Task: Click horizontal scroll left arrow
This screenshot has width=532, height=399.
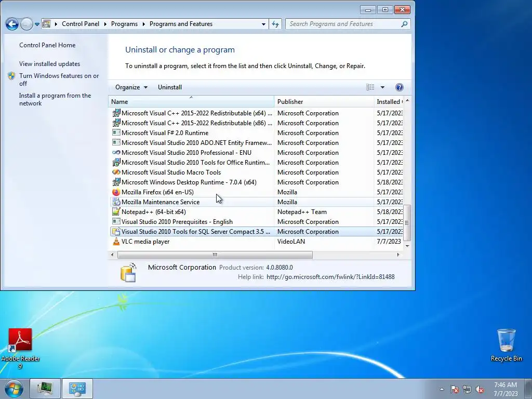Action: coord(112,255)
